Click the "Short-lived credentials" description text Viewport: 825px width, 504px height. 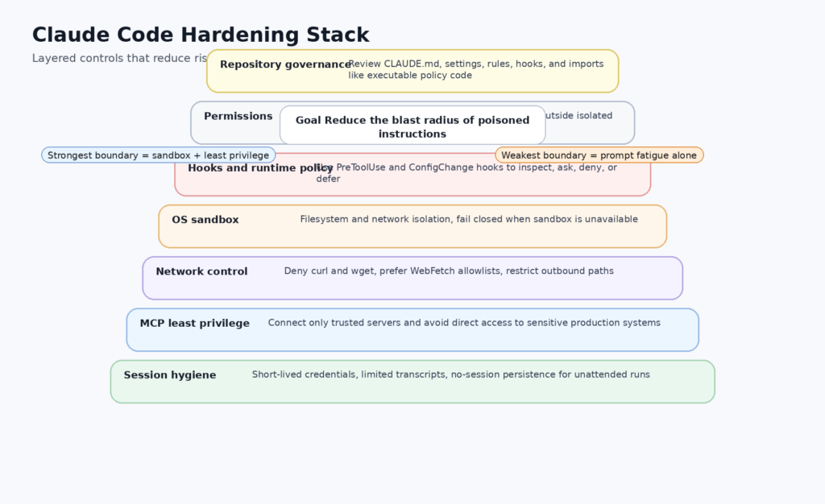coord(450,374)
